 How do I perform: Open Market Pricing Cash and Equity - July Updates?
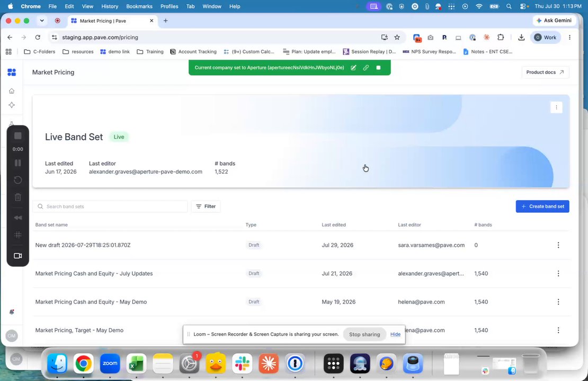(x=94, y=274)
